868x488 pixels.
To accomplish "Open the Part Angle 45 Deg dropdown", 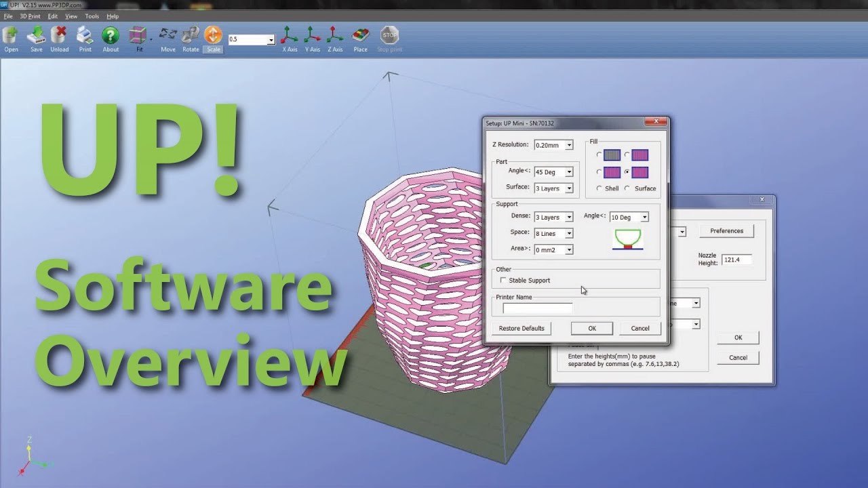I will 569,172.
